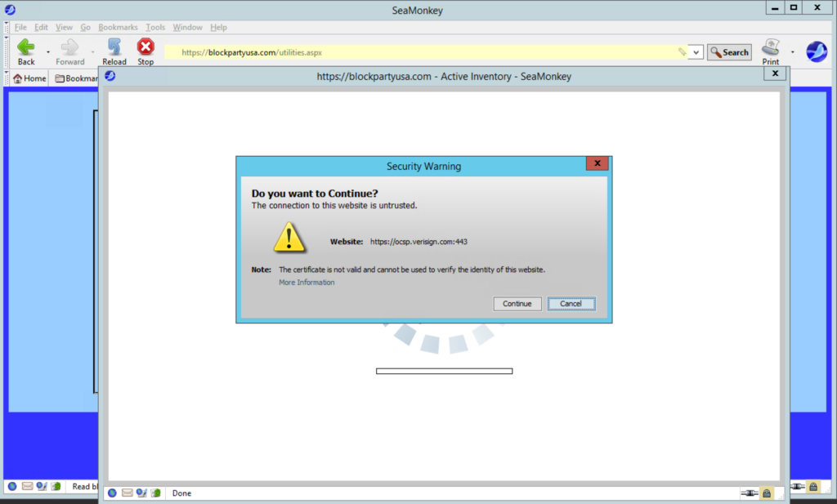Click the Search button next to the URL bar

(x=729, y=52)
